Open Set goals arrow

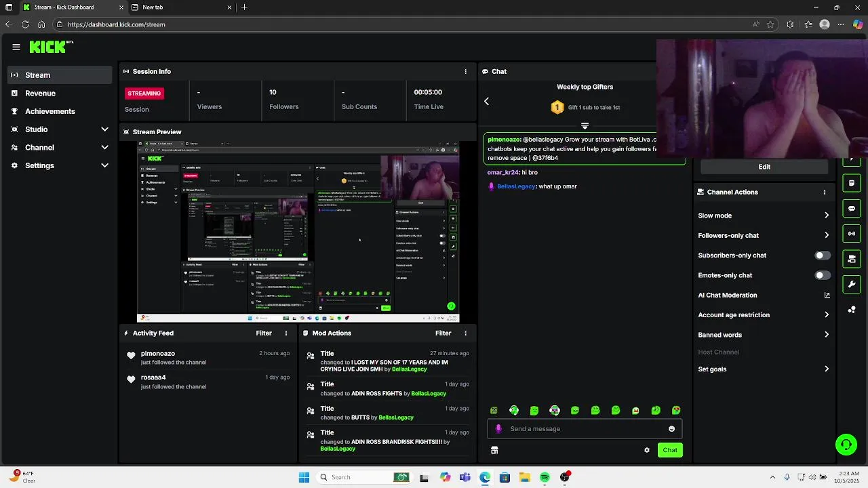click(x=827, y=369)
